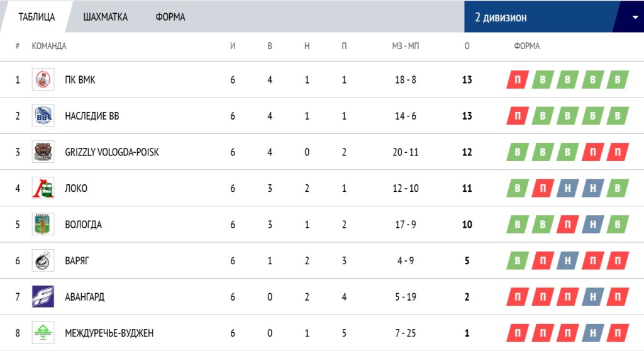Click the АВАНГАРД team logo
Image resolution: width=644 pixels, height=351 pixels.
point(43,296)
